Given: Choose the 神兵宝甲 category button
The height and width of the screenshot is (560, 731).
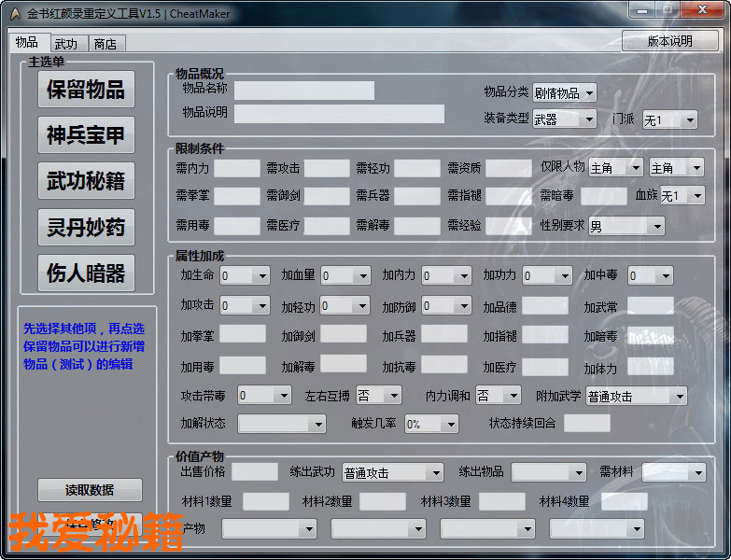Looking at the screenshot, I should 86,135.
